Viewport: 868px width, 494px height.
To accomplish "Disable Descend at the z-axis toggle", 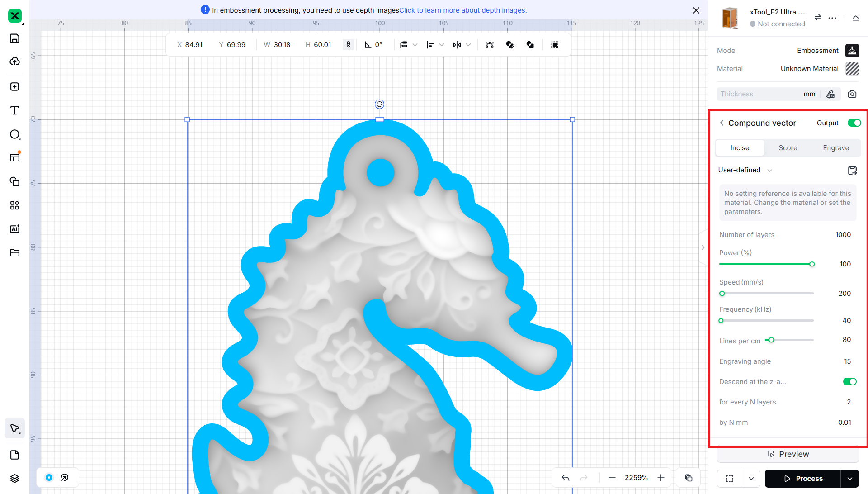I will 849,382.
